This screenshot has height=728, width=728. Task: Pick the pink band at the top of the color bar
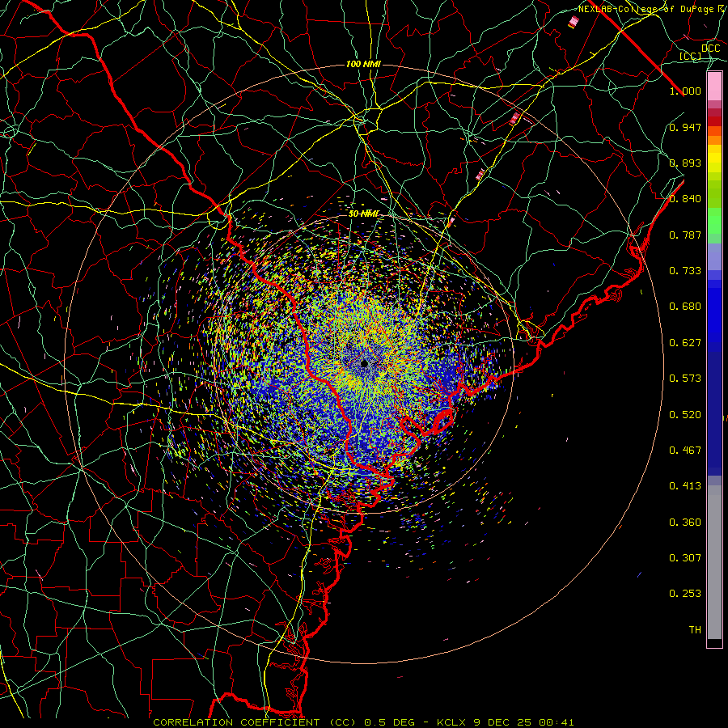(714, 87)
